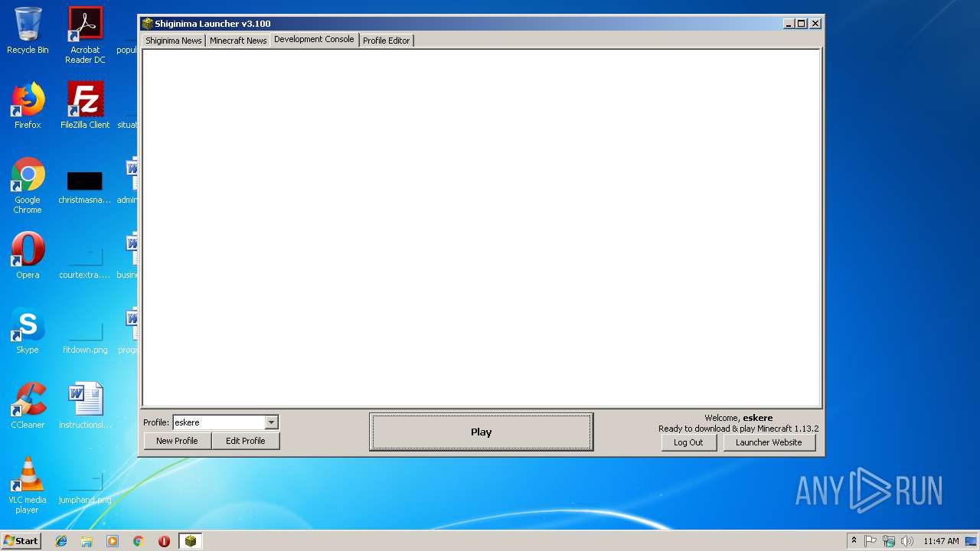Click the Shiginima Launcher title bar icon

point(148,24)
